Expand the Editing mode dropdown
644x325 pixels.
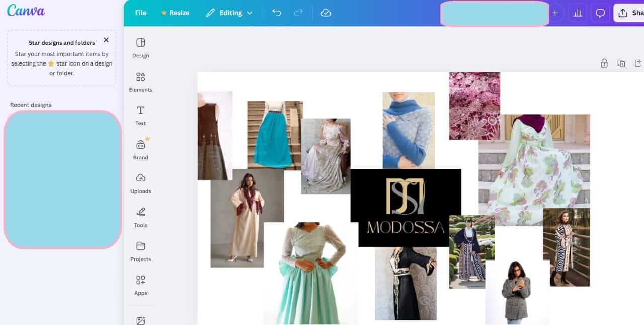[229, 13]
